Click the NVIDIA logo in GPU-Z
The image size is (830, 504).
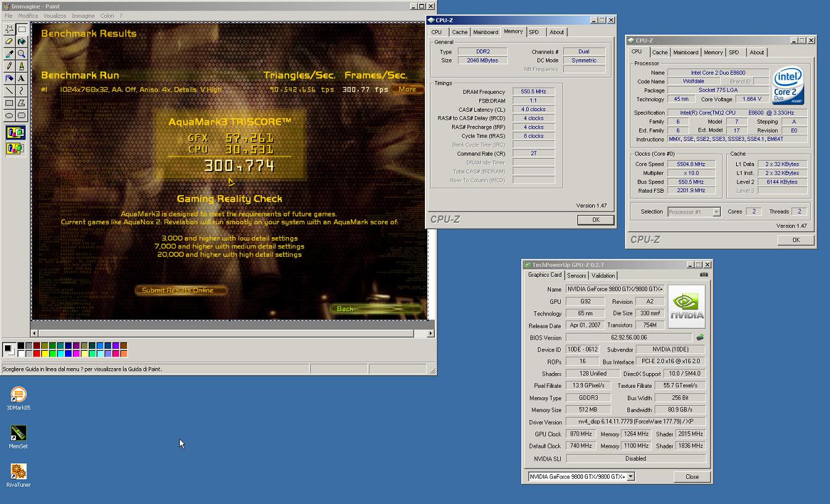coord(686,306)
